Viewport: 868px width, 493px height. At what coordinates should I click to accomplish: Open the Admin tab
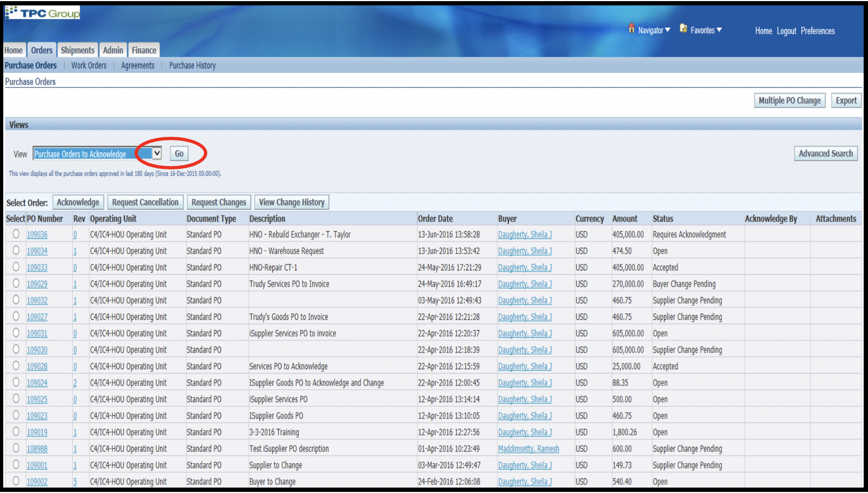[113, 50]
